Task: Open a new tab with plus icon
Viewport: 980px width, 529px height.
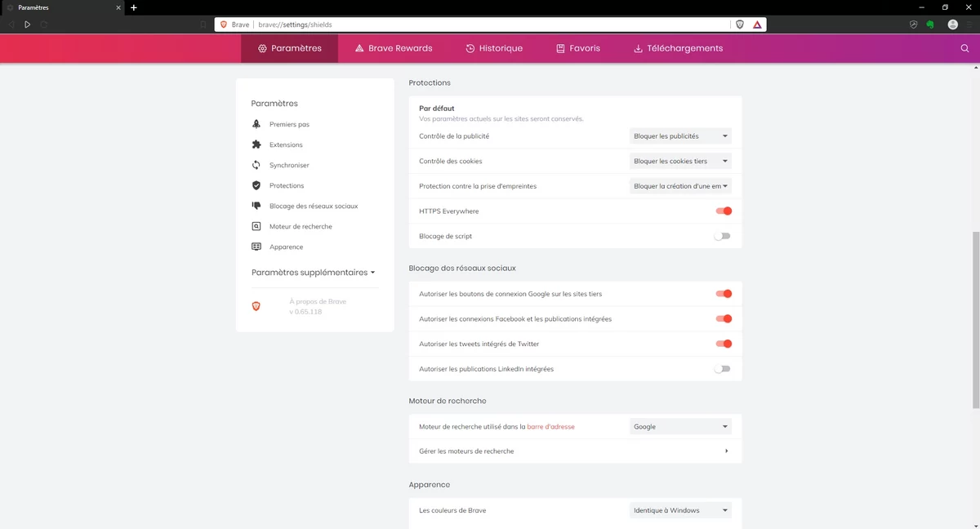Action: click(x=134, y=7)
